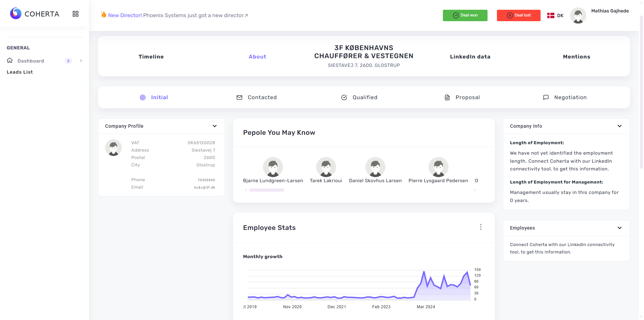Screen dimensions: 644x320
Task: Click address value Siestavej 7
Action: coord(203,150)
